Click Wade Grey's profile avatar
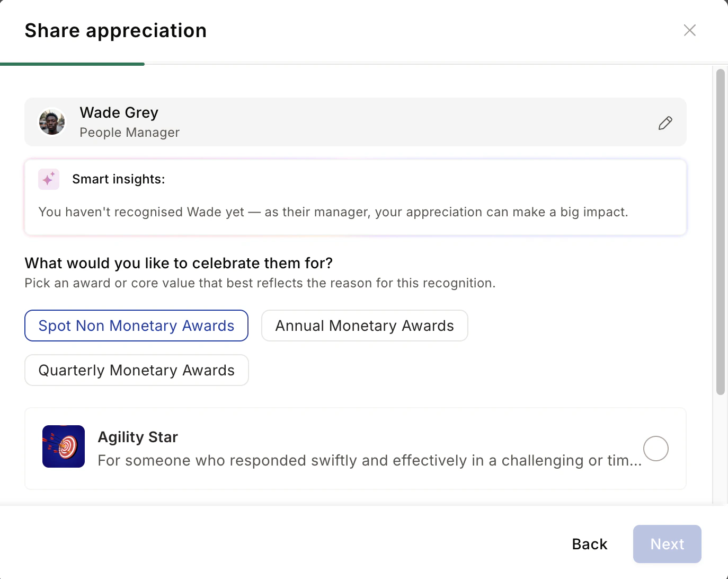728x579 pixels. point(52,122)
